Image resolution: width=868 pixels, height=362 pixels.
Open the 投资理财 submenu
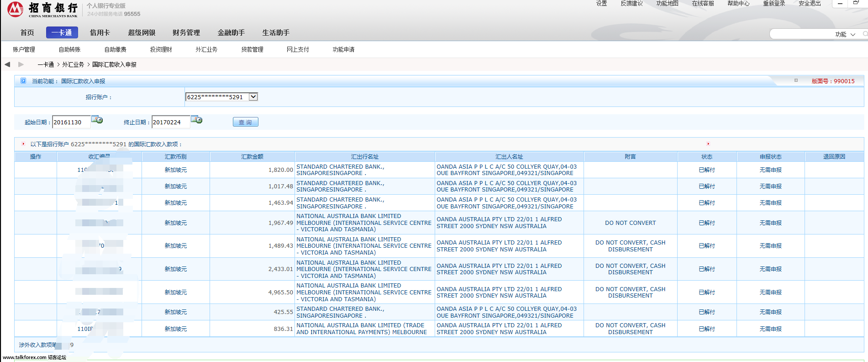point(161,49)
